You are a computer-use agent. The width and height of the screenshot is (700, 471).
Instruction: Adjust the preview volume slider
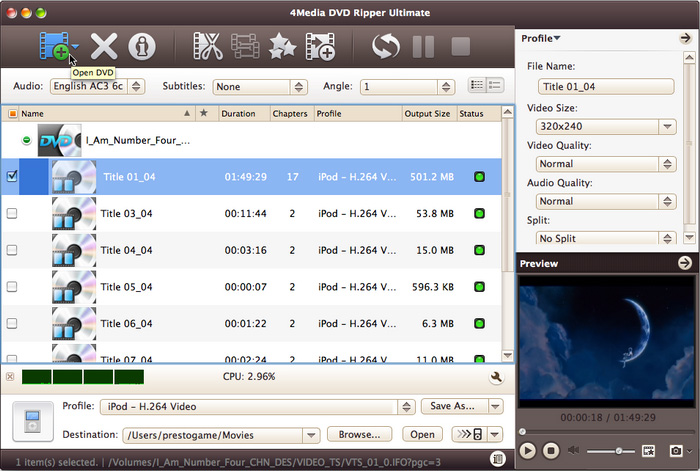tap(611, 451)
